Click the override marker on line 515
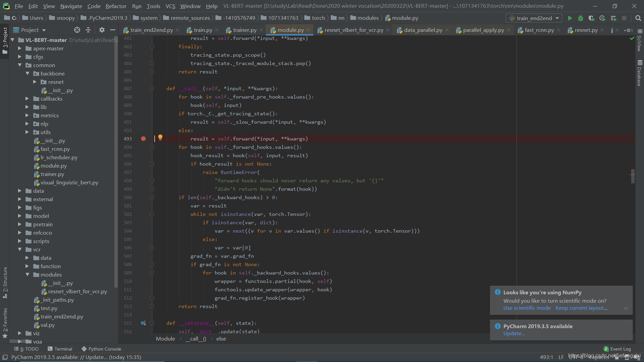Screen dimensions: 644x362 pos(143,323)
